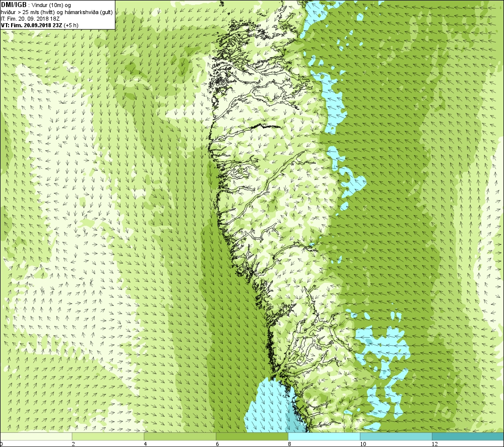504x447 pixels.
Task: Click the scale label '2' under the color bar
Action: click(x=73, y=444)
